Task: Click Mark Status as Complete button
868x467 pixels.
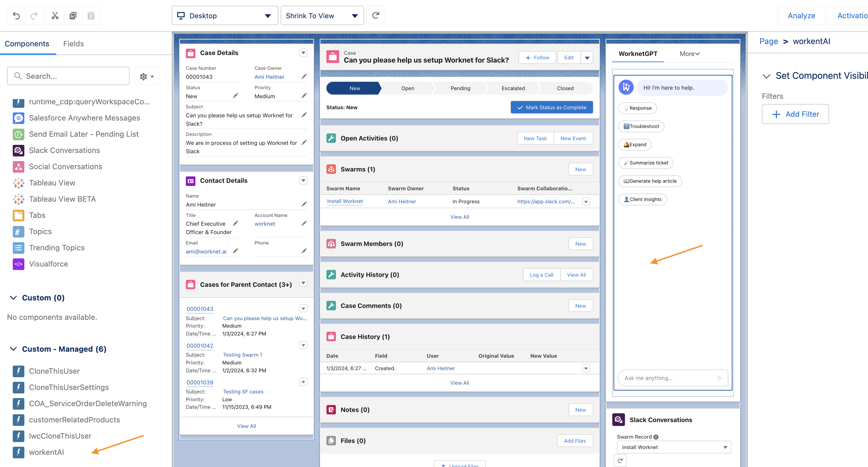Action: pyautogui.click(x=552, y=107)
